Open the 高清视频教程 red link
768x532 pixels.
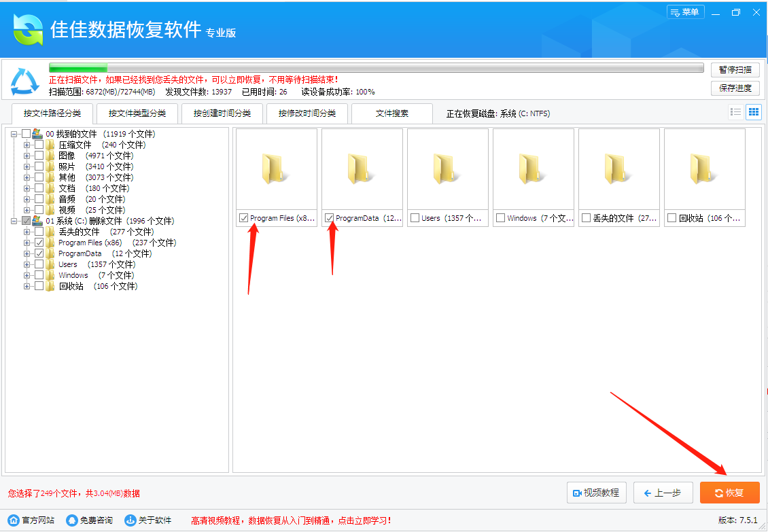point(291,520)
